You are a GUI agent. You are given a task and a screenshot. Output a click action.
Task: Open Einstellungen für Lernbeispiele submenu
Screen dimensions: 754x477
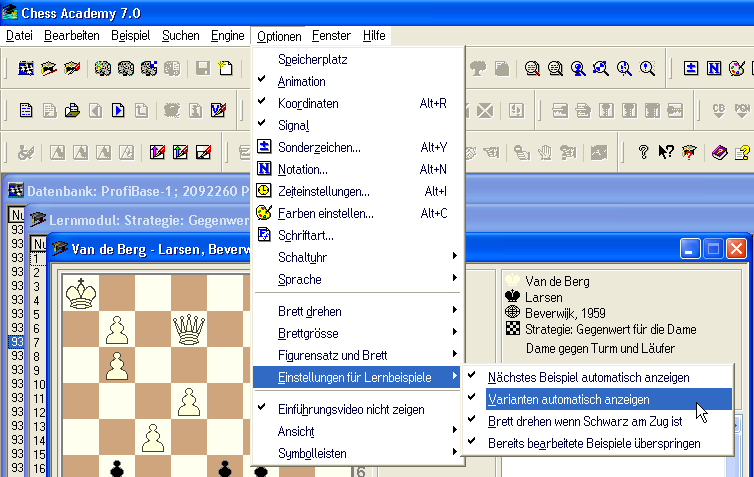click(x=357, y=377)
